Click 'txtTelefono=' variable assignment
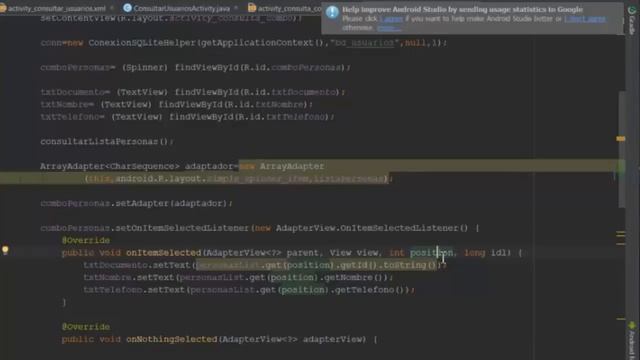This screenshot has width=640, height=360. [x=72, y=117]
